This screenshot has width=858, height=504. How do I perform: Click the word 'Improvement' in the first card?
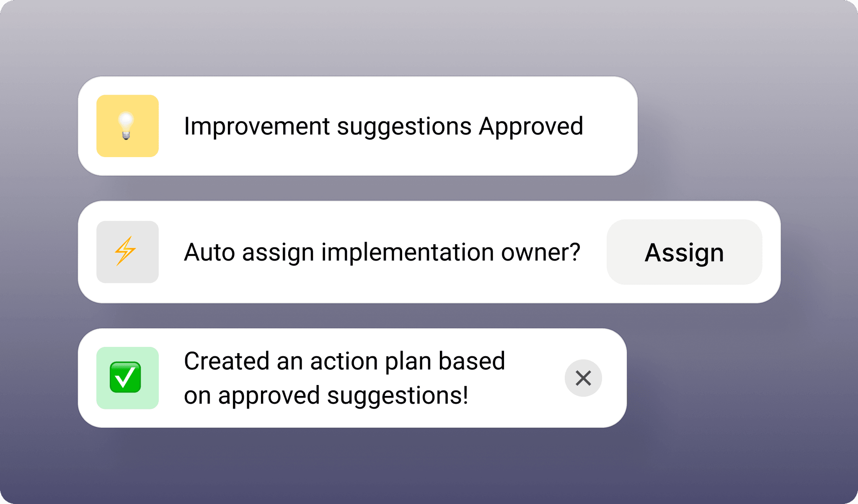coord(257,126)
